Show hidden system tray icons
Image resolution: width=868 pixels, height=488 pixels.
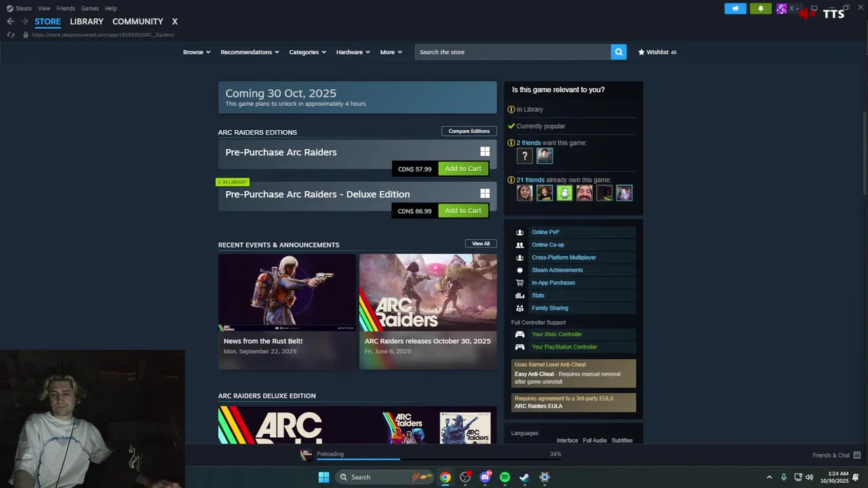click(x=769, y=477)
